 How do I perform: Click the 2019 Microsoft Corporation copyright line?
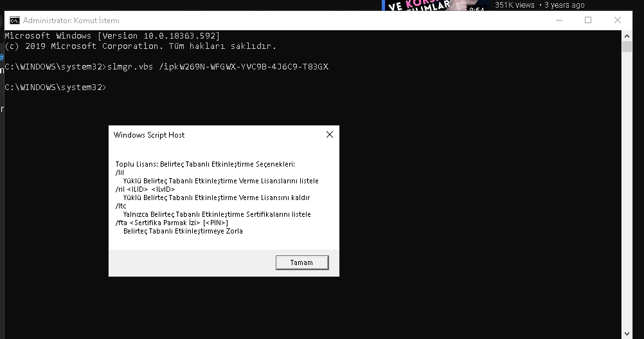tap(141, 46)
